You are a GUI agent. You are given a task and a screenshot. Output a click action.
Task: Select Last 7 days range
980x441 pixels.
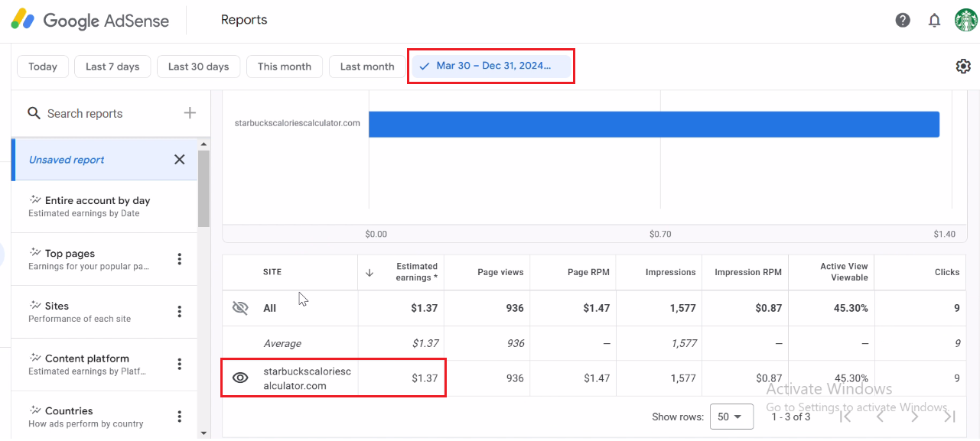[x=112, y=66]
